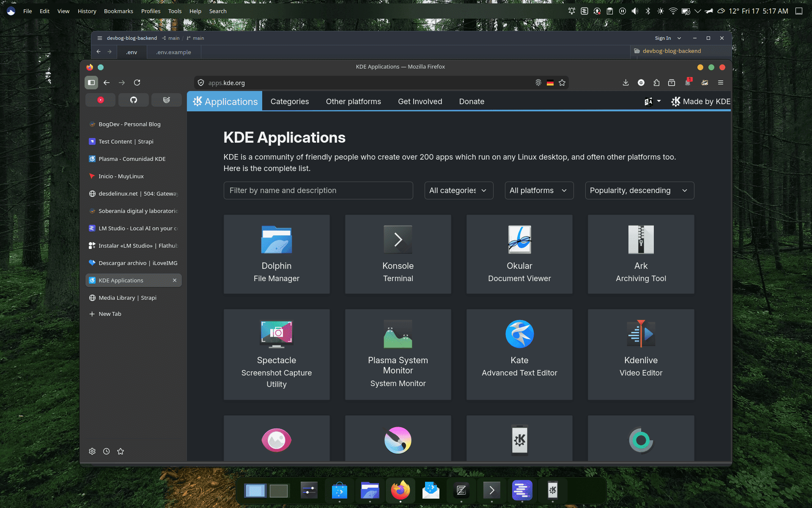Switch to the second virtual desktop in the pager

point(279,491)
